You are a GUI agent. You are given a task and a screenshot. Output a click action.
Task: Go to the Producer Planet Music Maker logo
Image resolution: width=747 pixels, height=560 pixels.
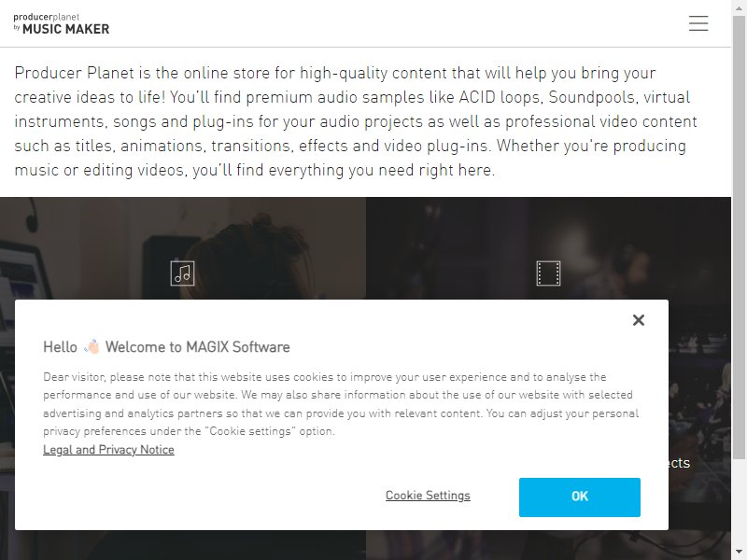[x=62, y=24]
